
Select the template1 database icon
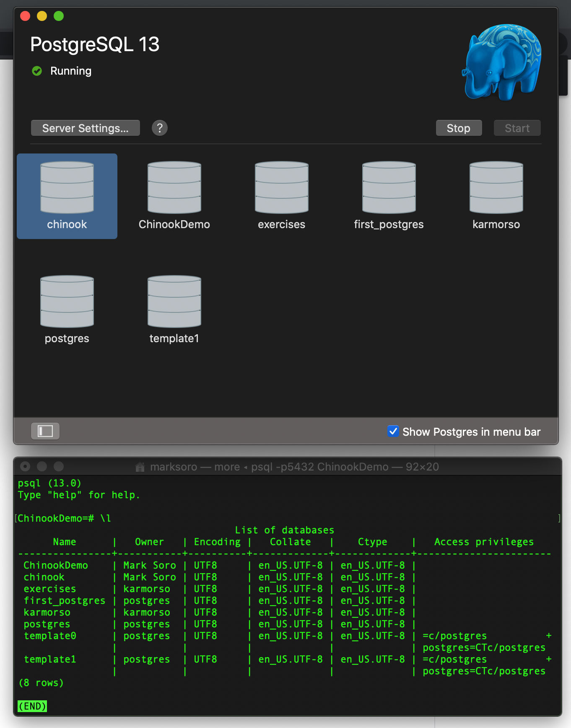174,302
